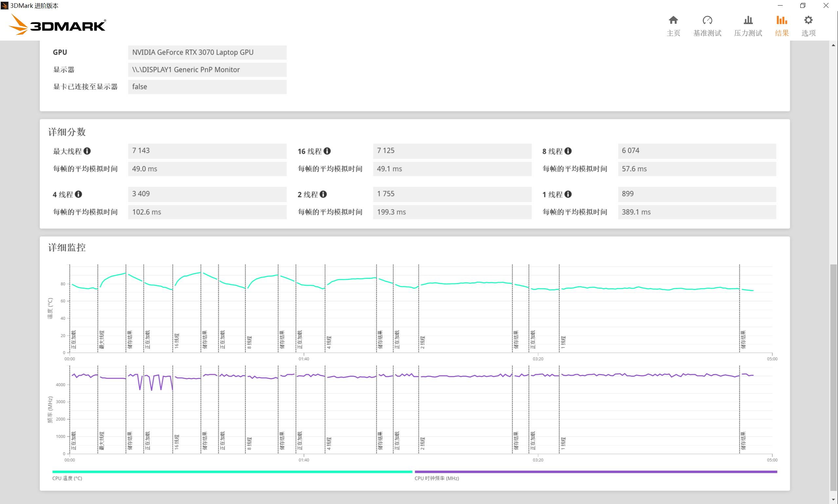Screen dimensions: 838x504
Task: Click info icon next to 16 线程
Action: (x=327, y=151)
